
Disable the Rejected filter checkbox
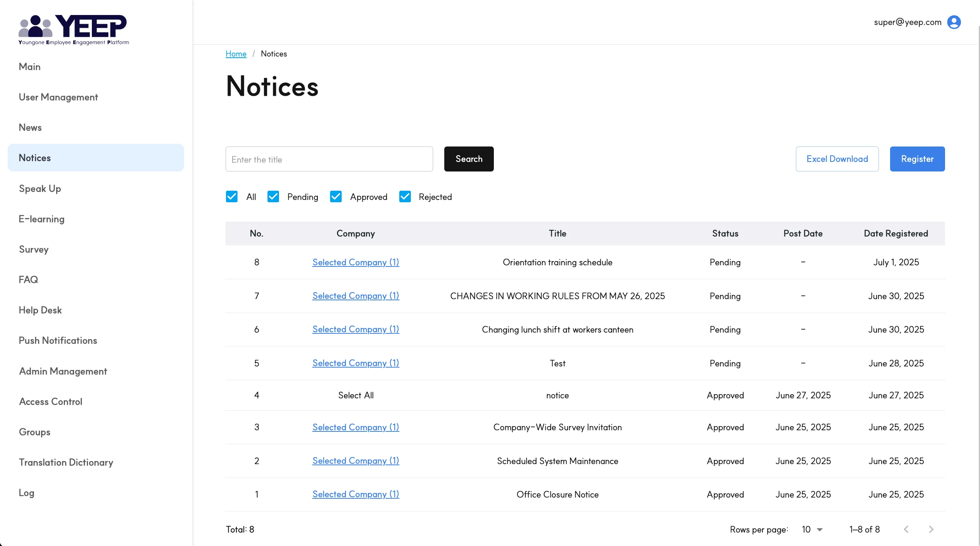[x=405, y=197]
